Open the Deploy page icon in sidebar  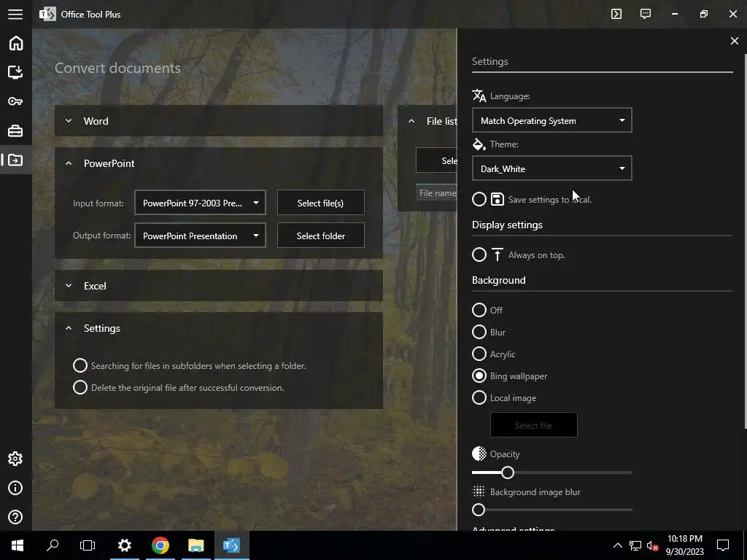tap(16, 72)
